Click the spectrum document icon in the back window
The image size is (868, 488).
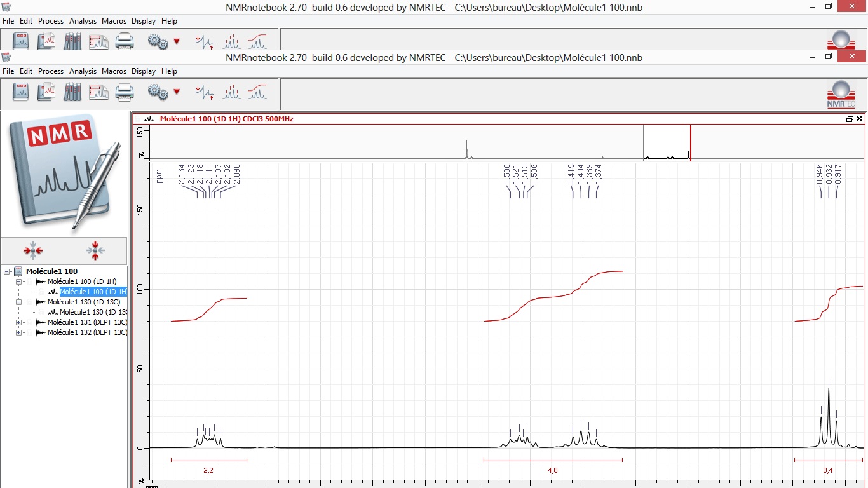(x=46, y=41)
